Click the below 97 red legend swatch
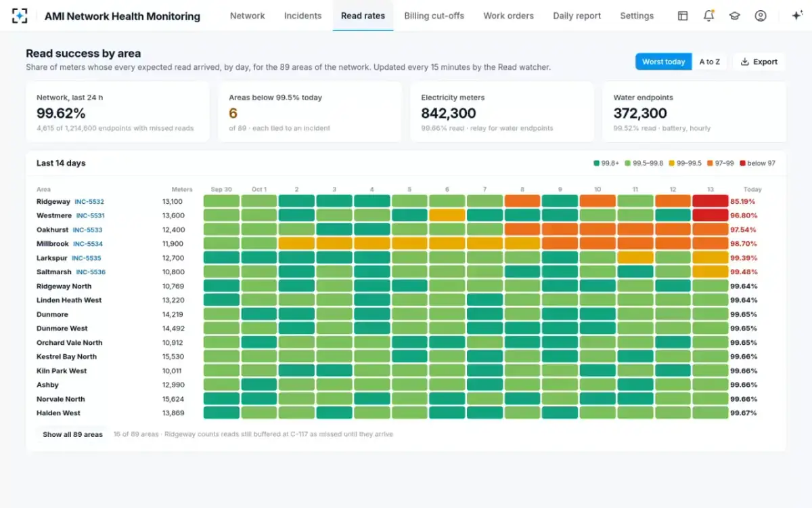Viewport: 812px width, 508px height. click(742, 163)
